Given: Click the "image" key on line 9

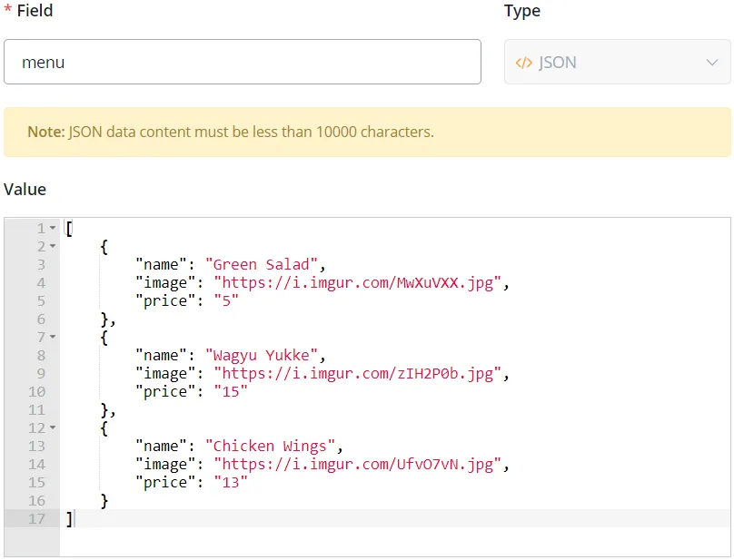Looking at the screenshot, I should coord(165,374).
